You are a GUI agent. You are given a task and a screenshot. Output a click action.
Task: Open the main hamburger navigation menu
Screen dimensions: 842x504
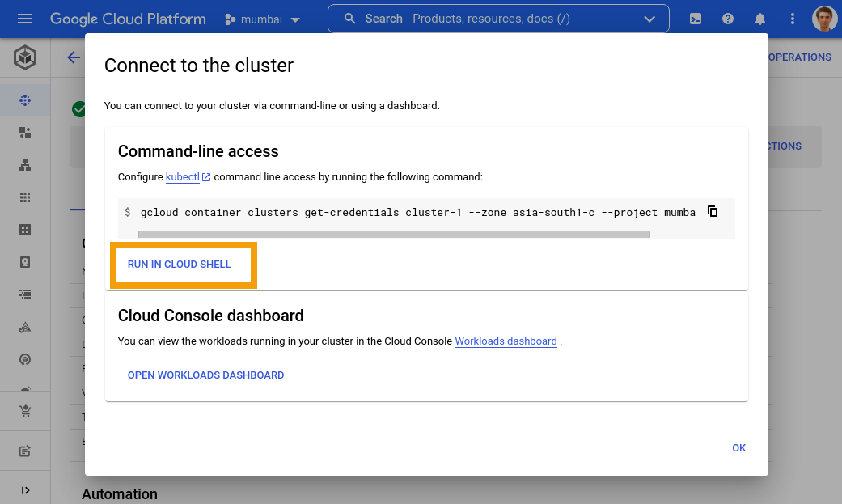[25, 19]
